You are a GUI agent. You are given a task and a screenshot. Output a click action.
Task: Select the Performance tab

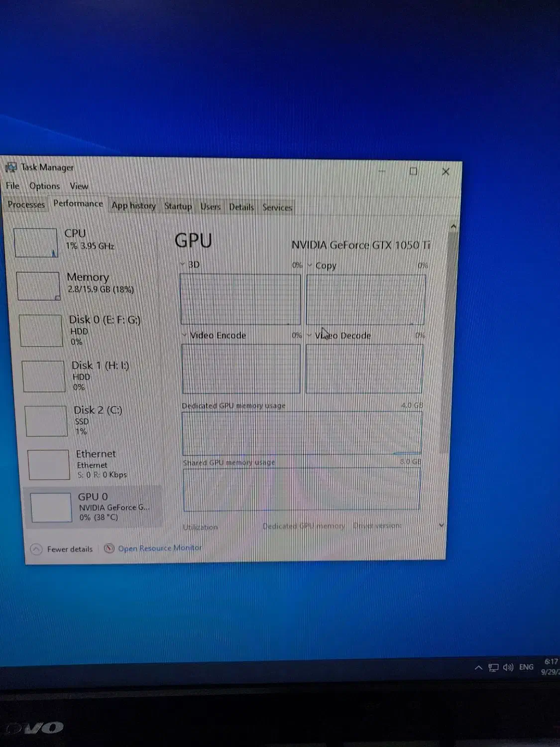78,204
